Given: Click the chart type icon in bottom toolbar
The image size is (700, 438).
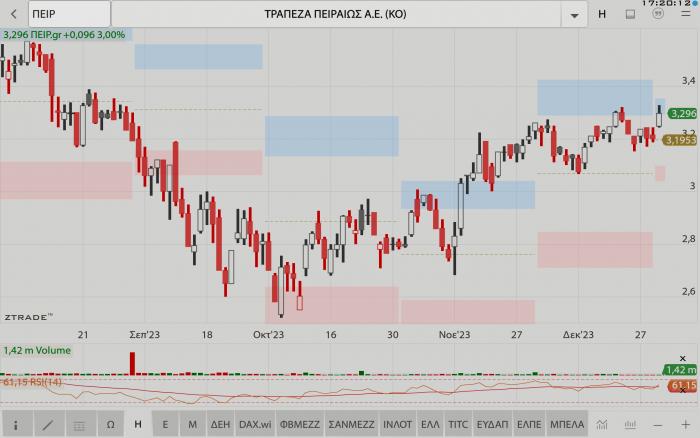Looking at the screenshot, I should (603, 424).
